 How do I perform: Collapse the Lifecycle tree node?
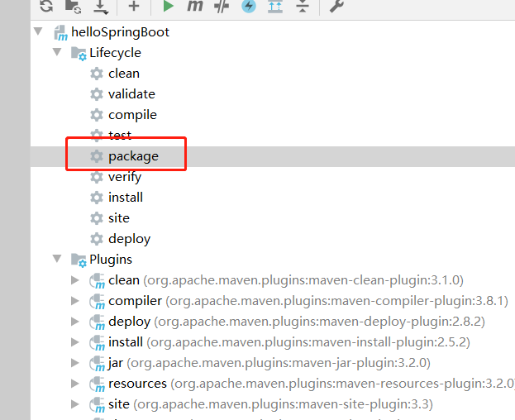pos(56,52)
